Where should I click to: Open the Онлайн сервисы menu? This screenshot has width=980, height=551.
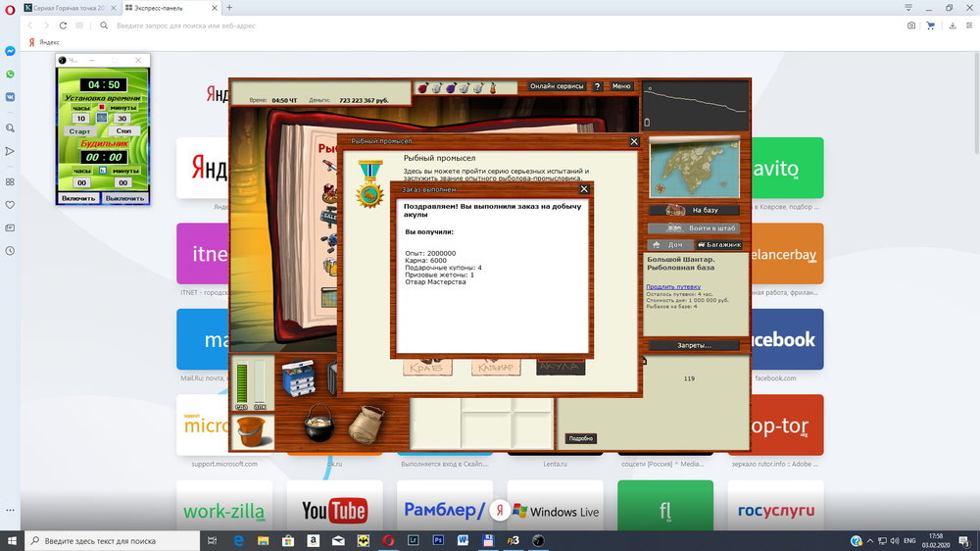[557, 86]
